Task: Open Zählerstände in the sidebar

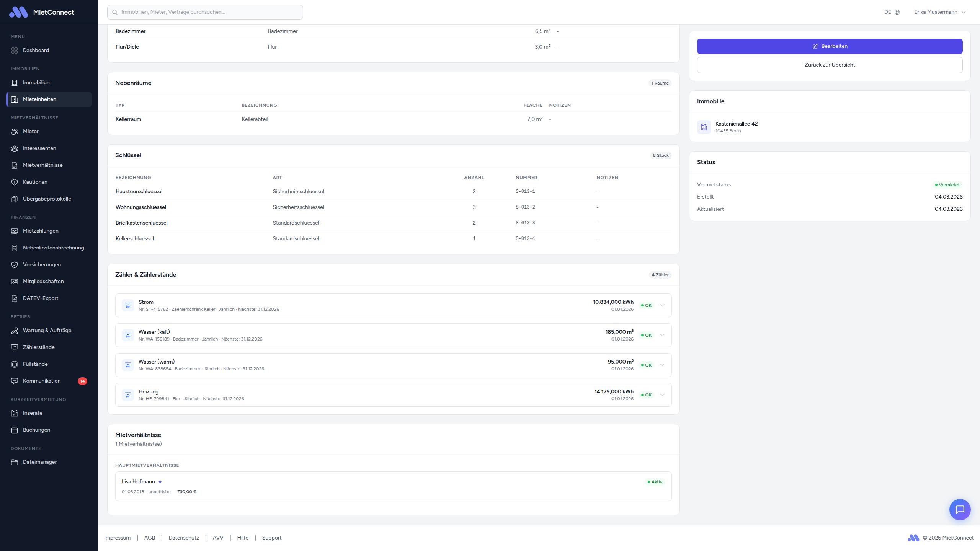Action: [39, 347]
